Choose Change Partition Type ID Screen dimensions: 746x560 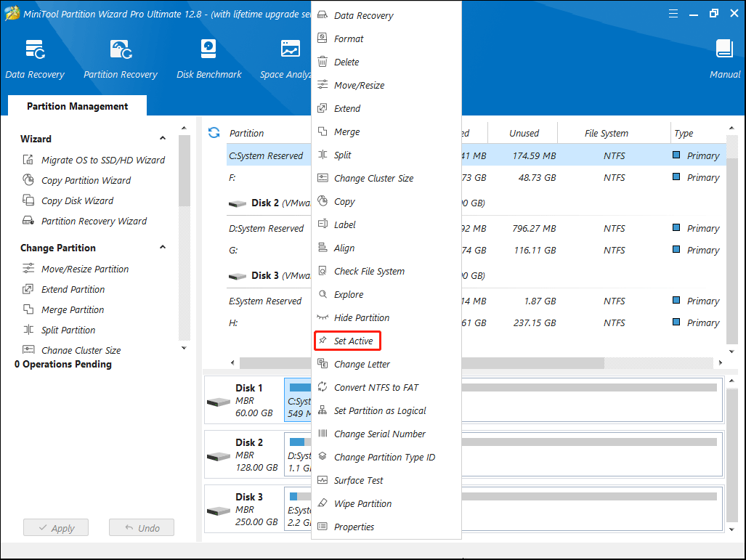tap(384, 458)
